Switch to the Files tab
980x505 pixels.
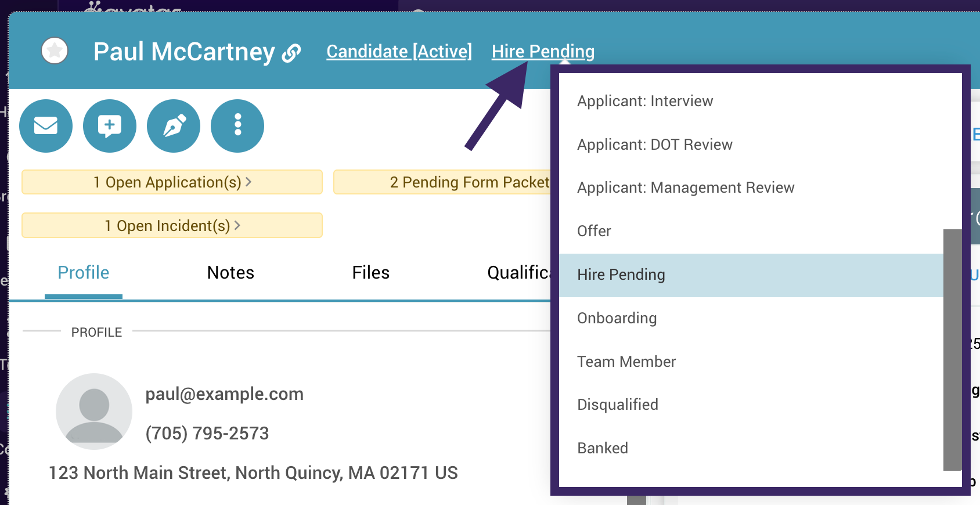(x=370, y=273)
